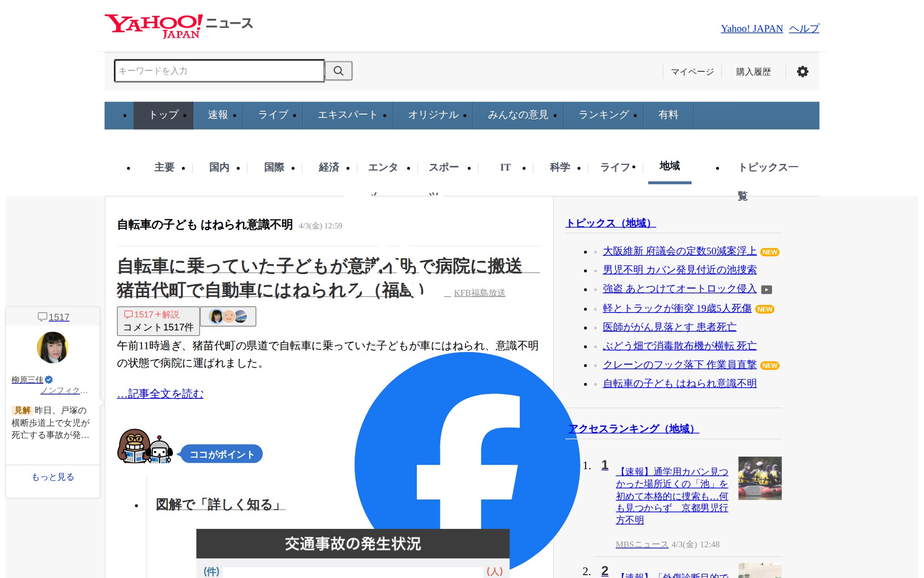Click the Yahoo! JAPAN news logo

coord(178,26)
